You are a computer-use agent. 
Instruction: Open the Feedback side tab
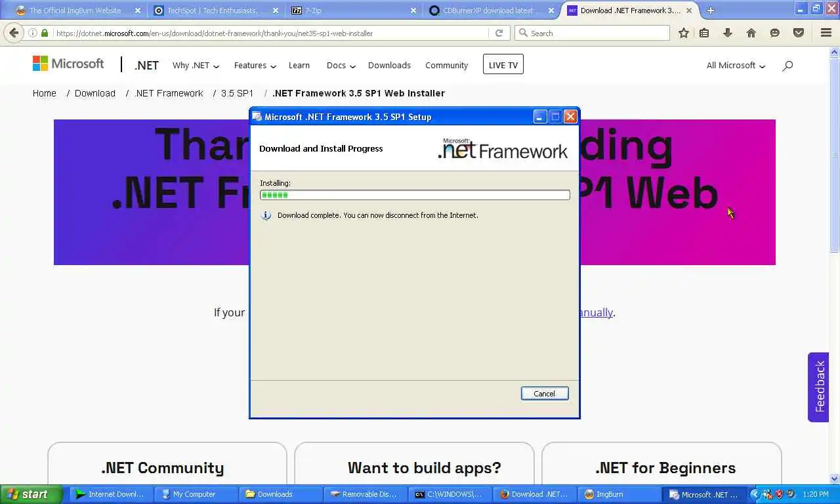[819, 387]
